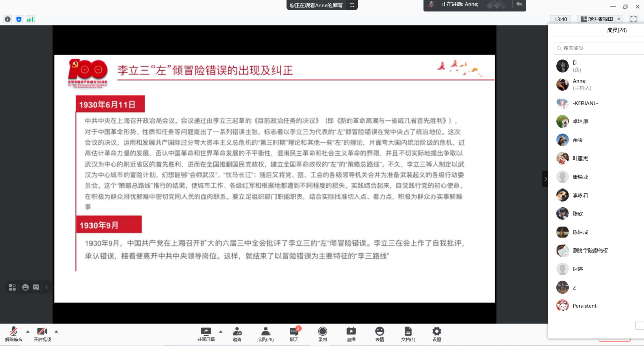Open the 直播 live stream icon

pyautogui.click(x=351, y=332)
